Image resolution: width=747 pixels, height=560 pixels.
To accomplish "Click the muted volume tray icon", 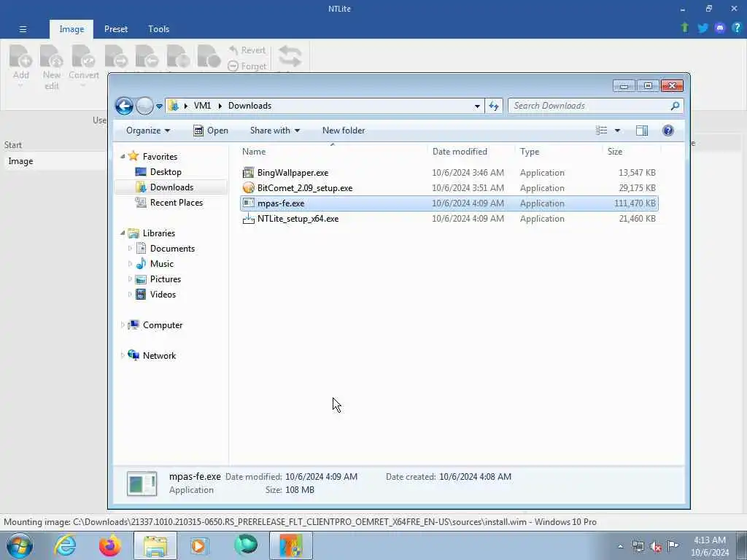I will [656, 546].
